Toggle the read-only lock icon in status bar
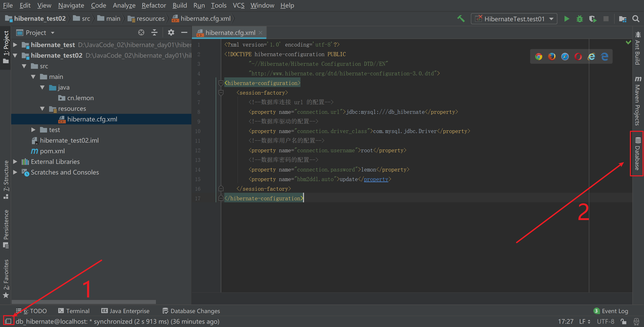644x327 pixels. point(624,321)
